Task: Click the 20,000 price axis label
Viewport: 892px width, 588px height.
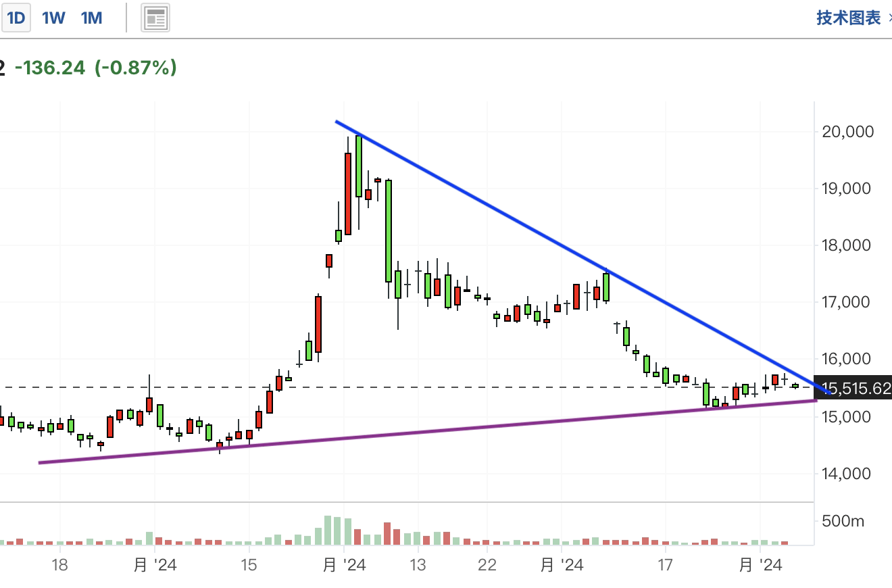Action: [x=847, y=131]
